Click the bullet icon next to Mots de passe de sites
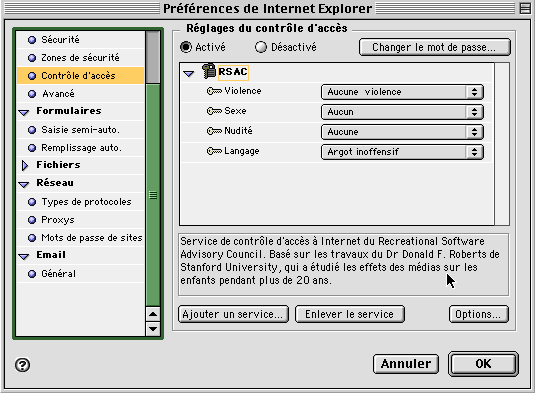 click(32, 238)
